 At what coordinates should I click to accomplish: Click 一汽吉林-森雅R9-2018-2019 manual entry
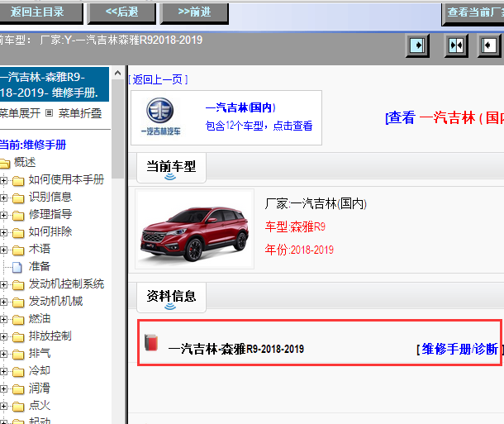click(x=236, y=349)
